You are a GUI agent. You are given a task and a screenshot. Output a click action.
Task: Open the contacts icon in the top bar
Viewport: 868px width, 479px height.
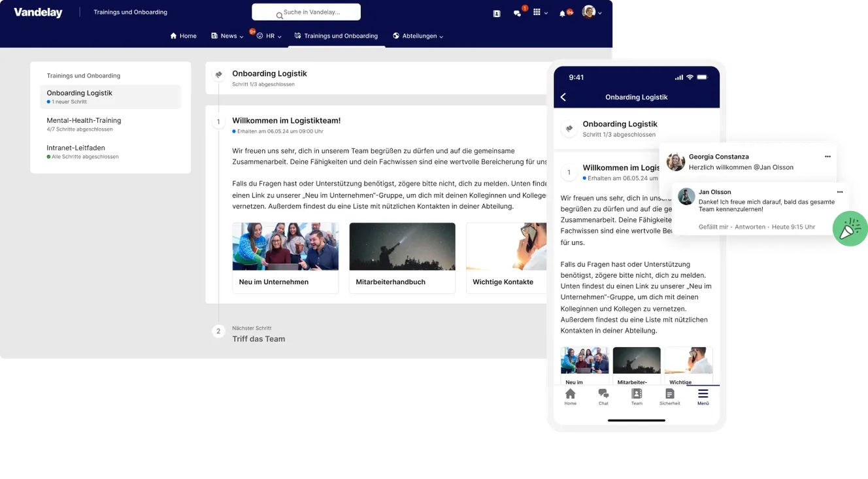pos(496,12)
